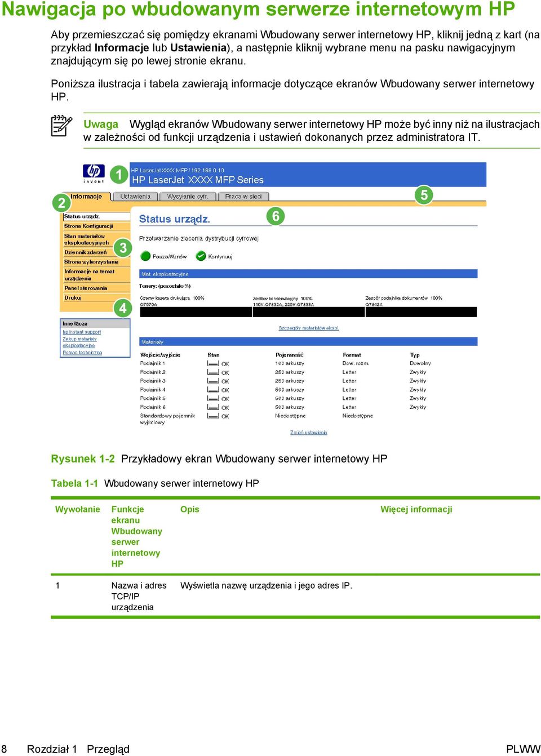This screenshot has height=756, width=541.
Task: Click the Inne łącza box header
Action: click(95, 323)
